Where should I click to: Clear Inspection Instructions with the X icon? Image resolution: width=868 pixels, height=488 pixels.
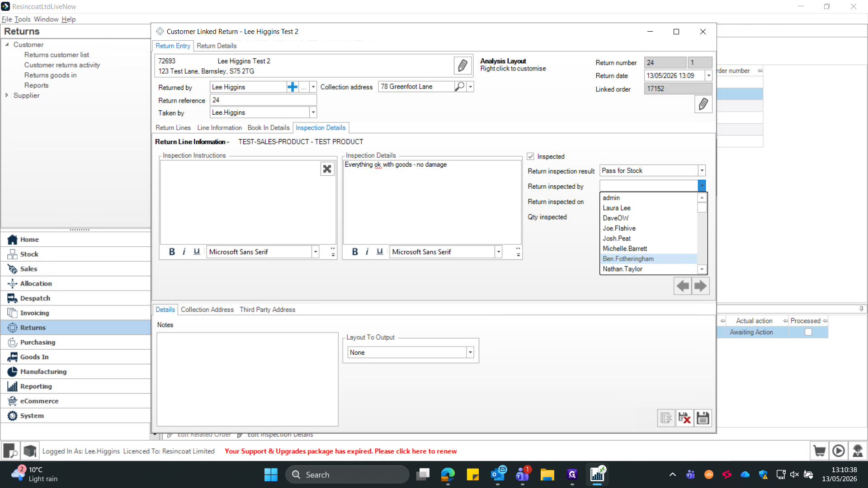point(327,169)
